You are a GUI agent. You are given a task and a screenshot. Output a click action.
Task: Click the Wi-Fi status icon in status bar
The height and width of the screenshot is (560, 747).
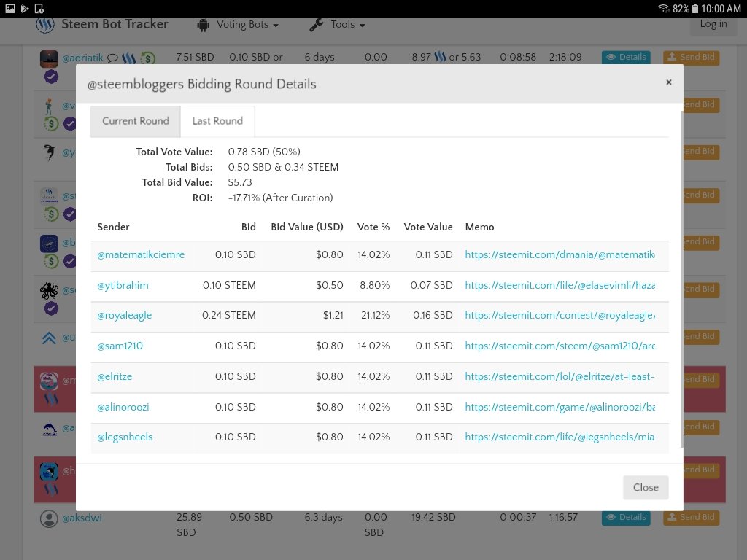pos(664,9)
